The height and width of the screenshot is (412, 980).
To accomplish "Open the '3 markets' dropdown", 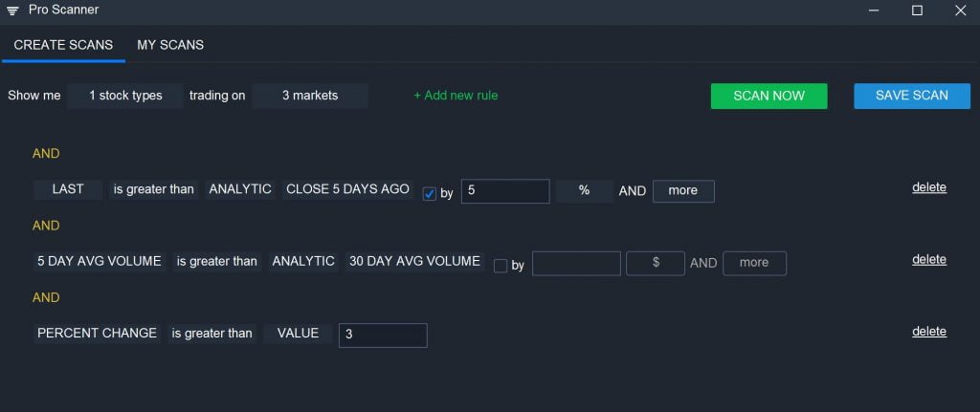I will pyautogui.click(x=309, y=96).
